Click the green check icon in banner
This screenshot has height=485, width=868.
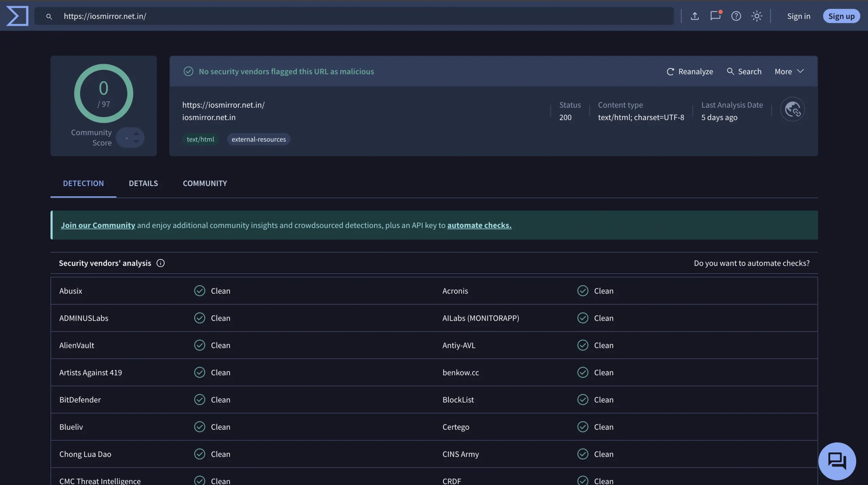tap(189, 71)
